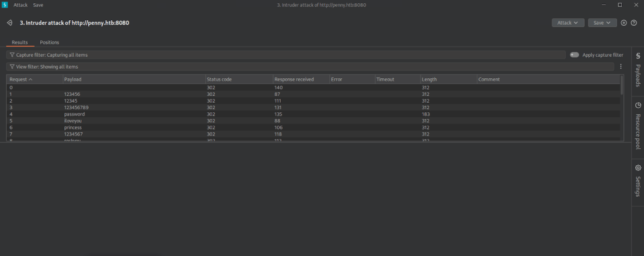This screenshot has height=256, width=644.
Task: Toggle the Apply capture filter switch
Action: 574,55
